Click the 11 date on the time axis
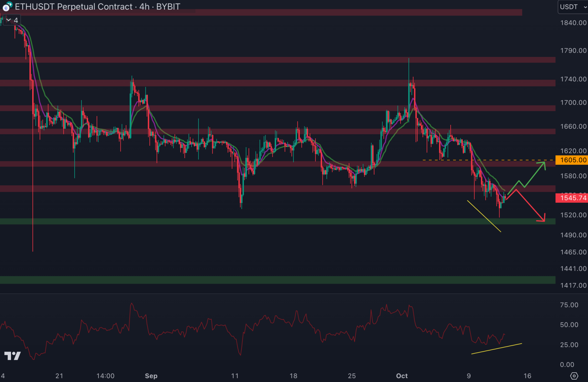This screenshot has width=588, height=382. (x=235, y=376)
